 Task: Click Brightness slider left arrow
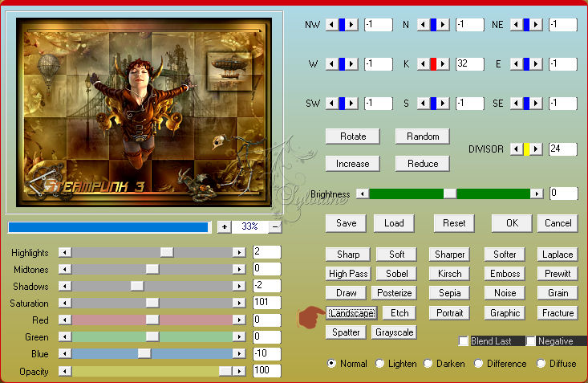coord(363,194)
